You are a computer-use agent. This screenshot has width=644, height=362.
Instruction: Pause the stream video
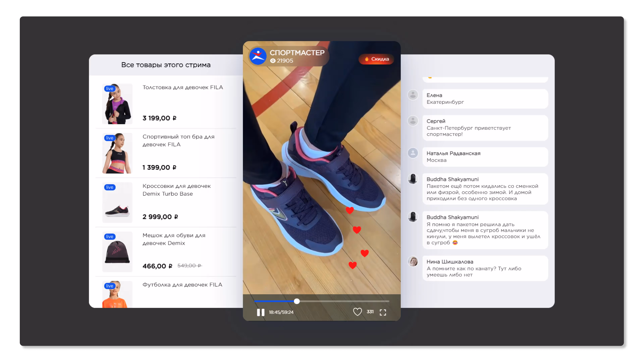coord(260,312)
